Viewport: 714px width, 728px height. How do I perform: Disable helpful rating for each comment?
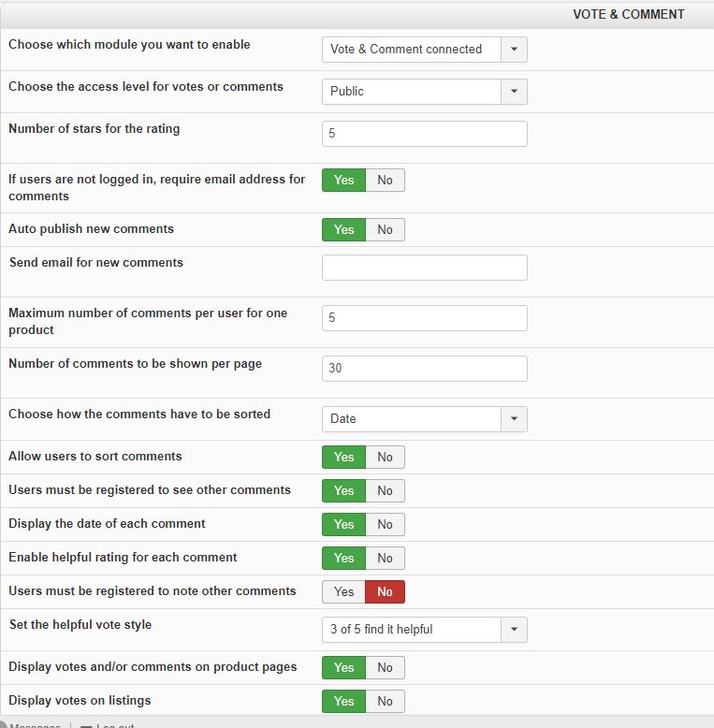pos(386,558)
